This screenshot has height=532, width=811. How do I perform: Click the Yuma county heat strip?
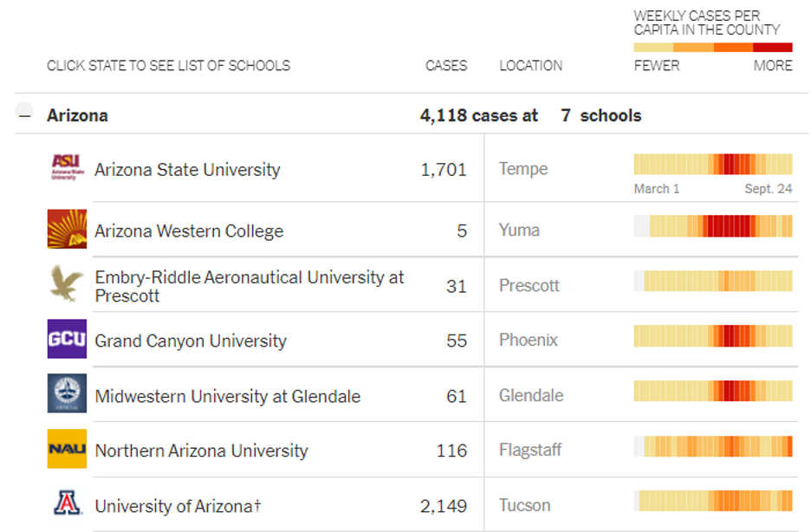(712, 226)
